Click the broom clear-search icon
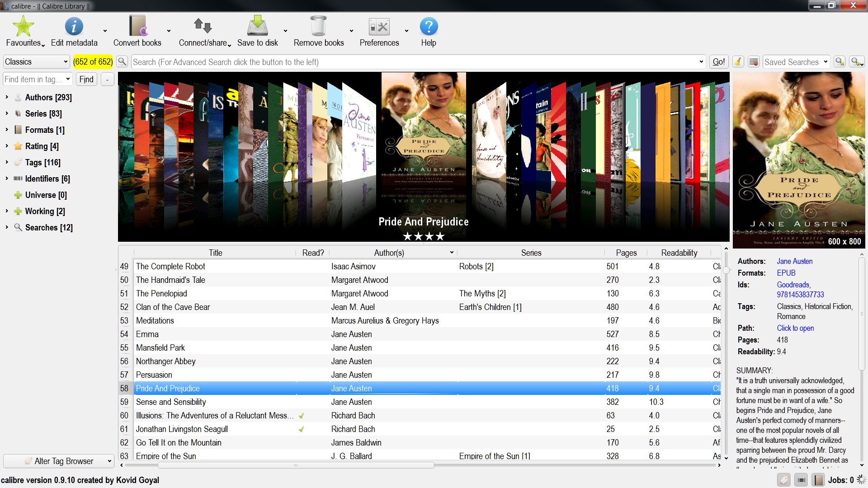 point(738,62)
